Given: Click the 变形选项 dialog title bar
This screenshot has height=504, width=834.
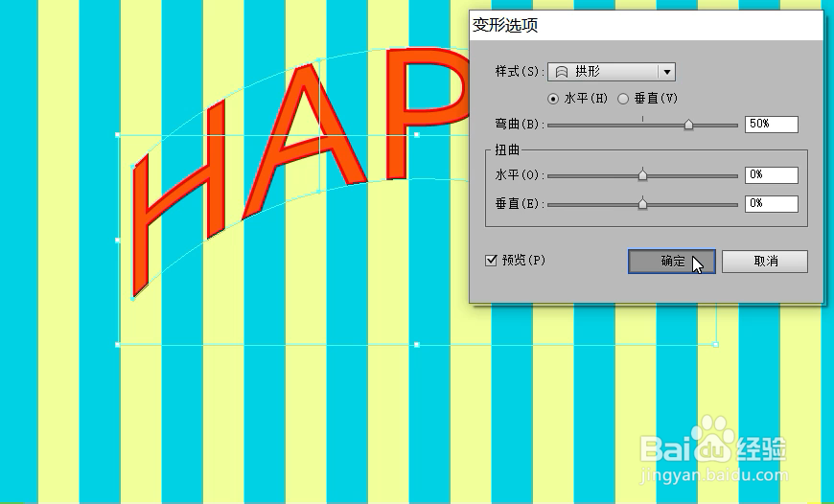Looking at the screenshot, I should [646, 25].
